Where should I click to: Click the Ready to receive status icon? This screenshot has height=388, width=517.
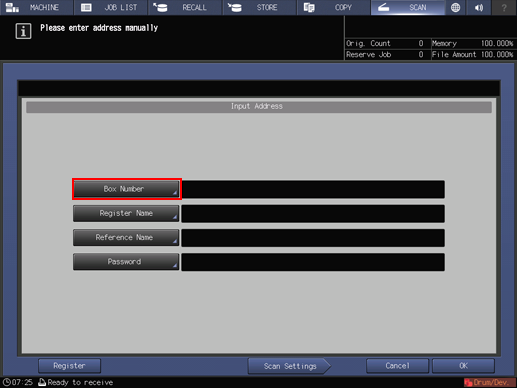(42, 382)
